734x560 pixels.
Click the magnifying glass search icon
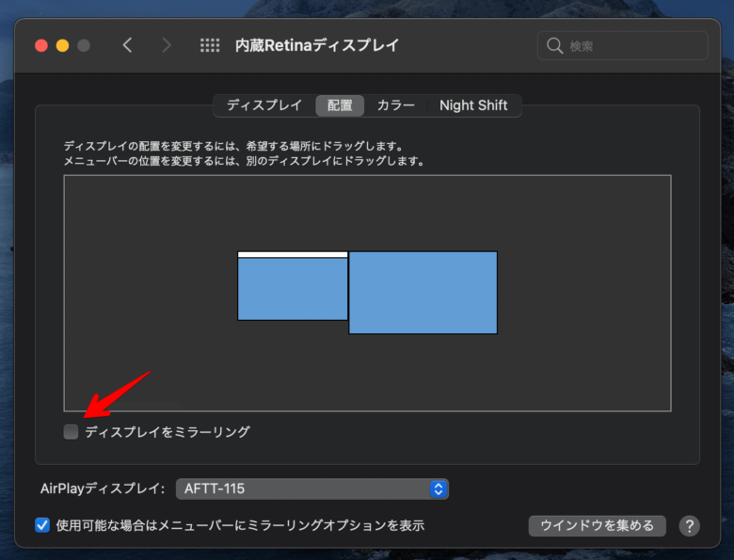point(554,46)
